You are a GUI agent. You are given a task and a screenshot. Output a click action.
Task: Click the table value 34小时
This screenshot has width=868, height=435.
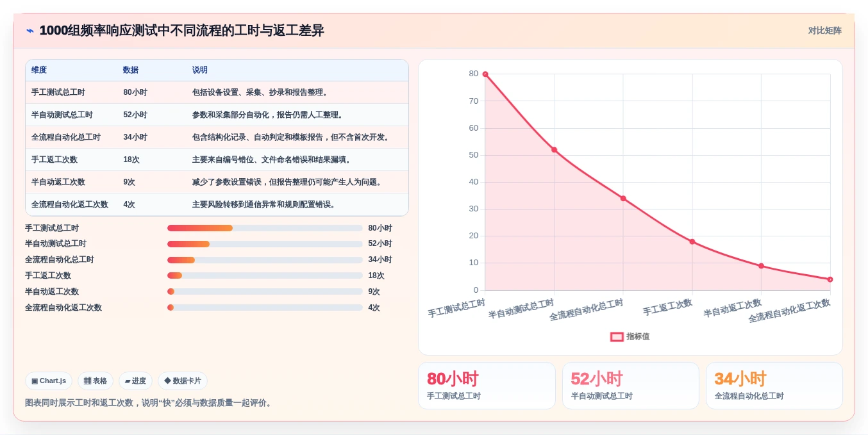pyautogui.click(x=135, y=137)
